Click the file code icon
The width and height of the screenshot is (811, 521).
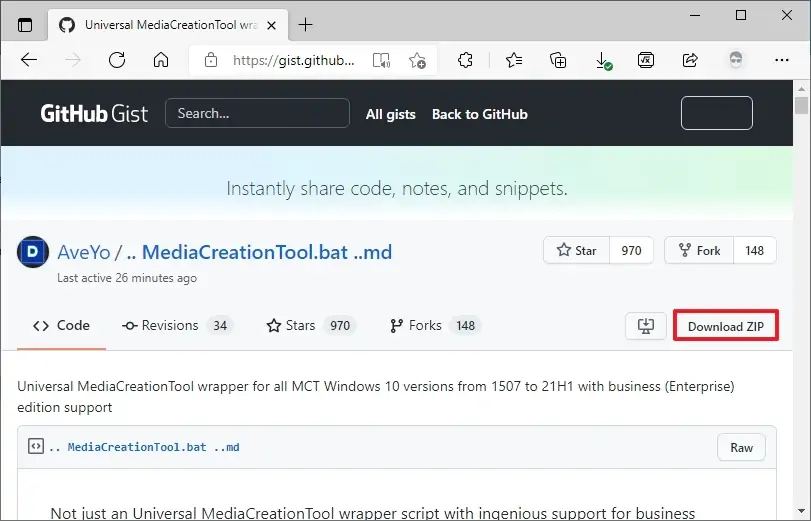click(x=36, y=446)
